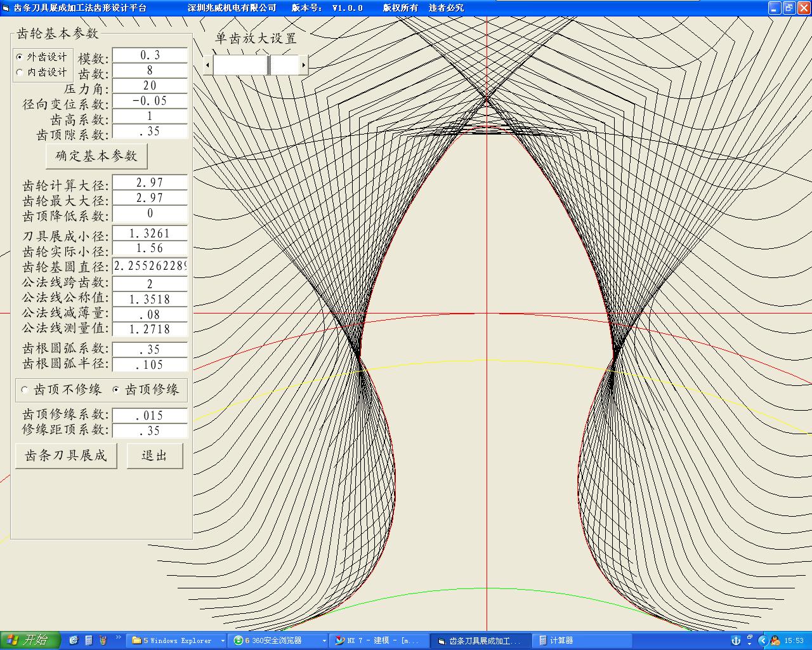Select 齿顶修缘 option
Screen dimensions: 812x650
coord(145,390)
